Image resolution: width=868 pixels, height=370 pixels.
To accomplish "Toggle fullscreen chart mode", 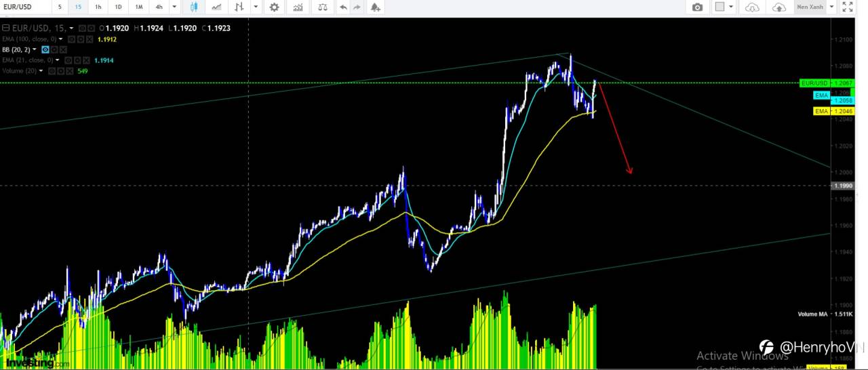I will [848, 7].
